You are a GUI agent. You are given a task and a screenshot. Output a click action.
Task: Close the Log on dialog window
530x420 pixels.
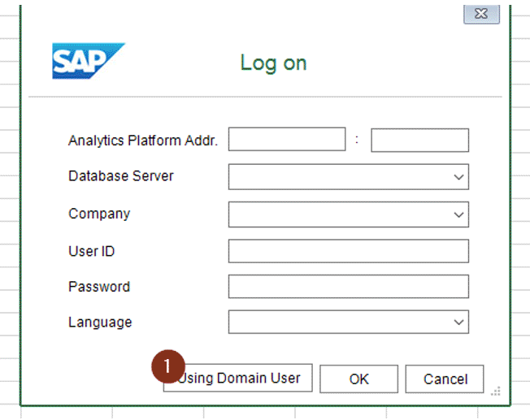[481, 14]
